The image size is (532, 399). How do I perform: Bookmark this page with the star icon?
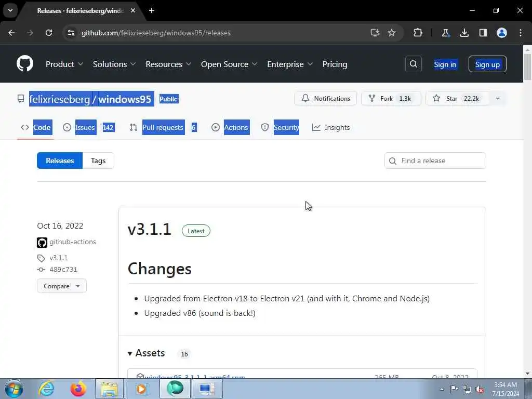392,33
